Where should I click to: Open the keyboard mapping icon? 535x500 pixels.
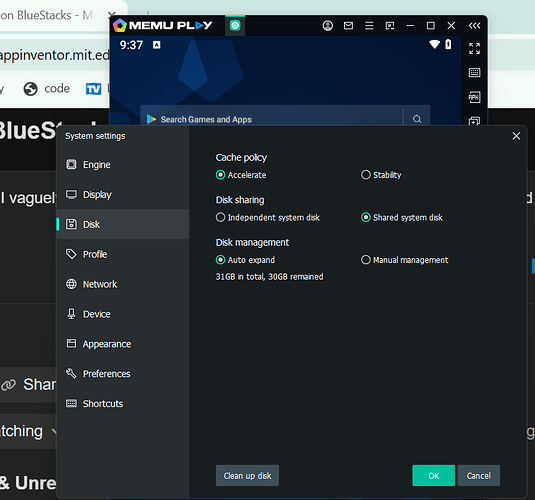click(x=474, y=73)
